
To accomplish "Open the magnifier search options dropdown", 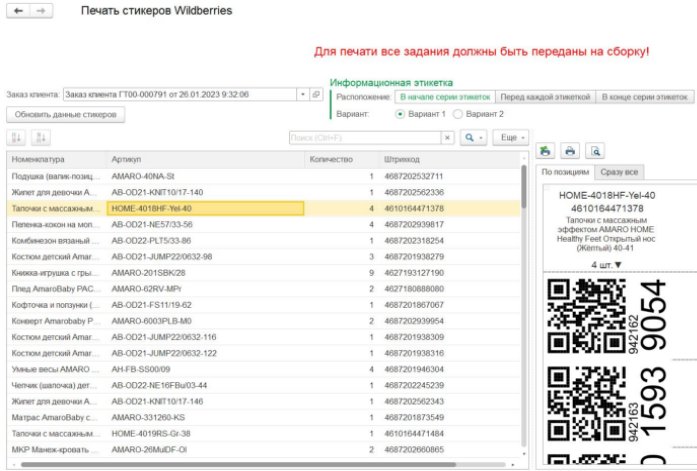I will coord(473,137).
